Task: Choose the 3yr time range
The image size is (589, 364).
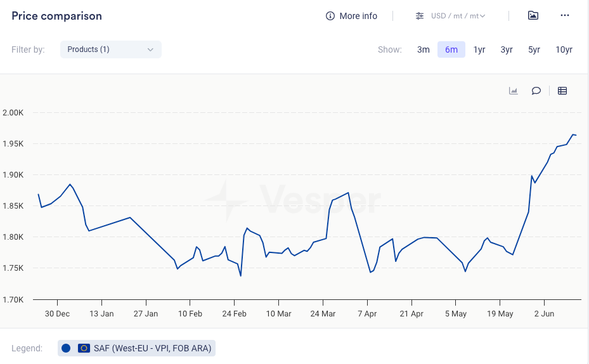Action: pyautogui.click(x=507, y=49)
